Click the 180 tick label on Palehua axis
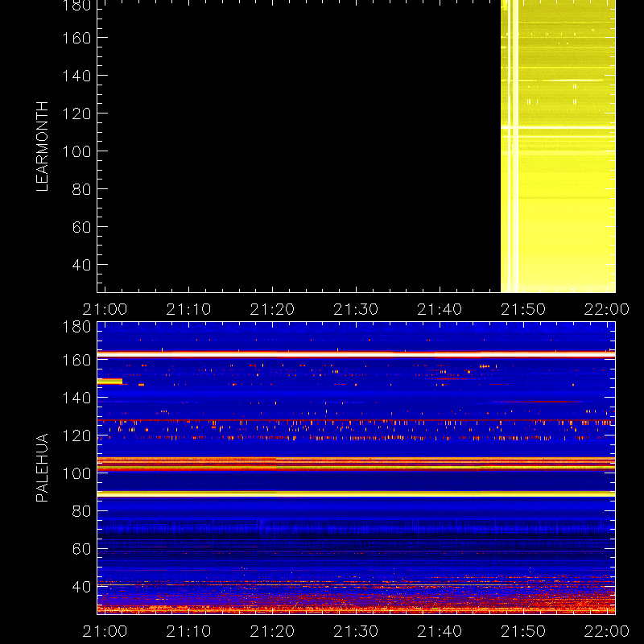644x644 pixels. 76,327
